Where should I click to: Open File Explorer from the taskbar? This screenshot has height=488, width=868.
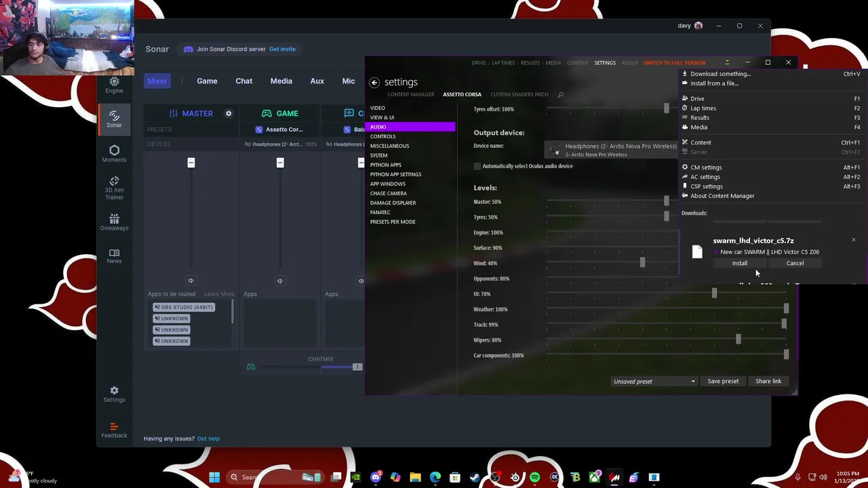[x=415, y=477]
